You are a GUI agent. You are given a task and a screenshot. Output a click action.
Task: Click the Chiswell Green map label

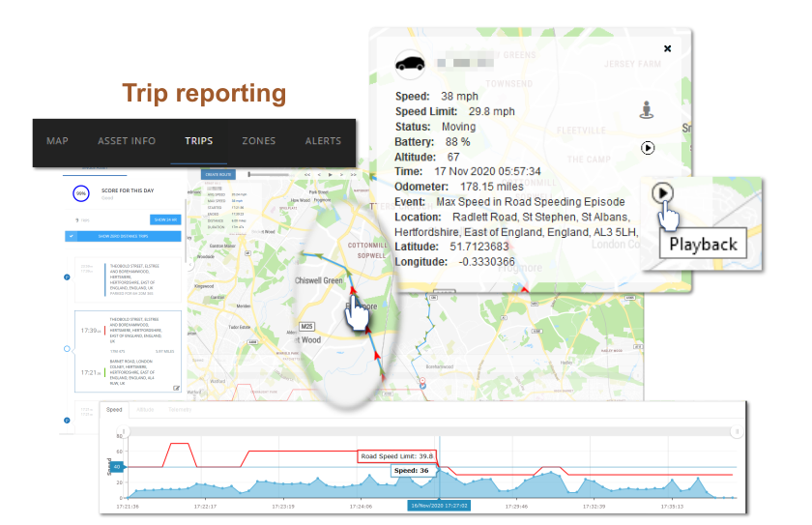(x=318, y=280)
